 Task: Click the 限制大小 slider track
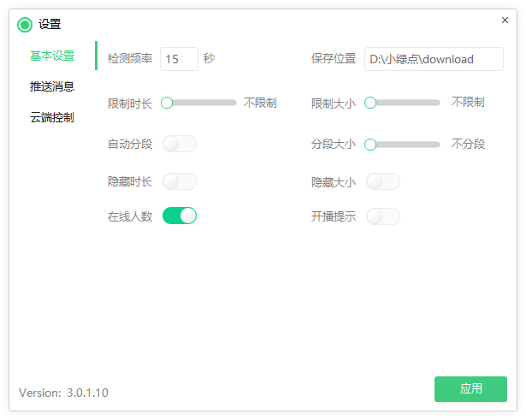(409, 103)
